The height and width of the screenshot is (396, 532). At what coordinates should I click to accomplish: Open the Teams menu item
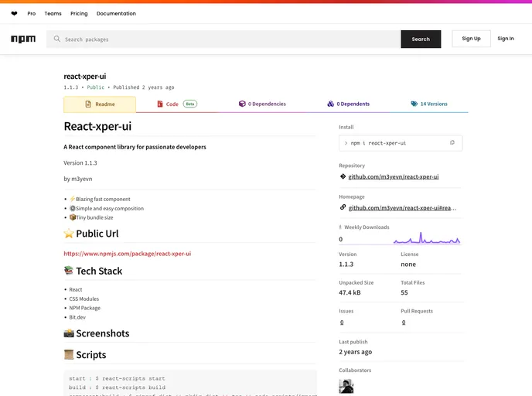pos(53,14)
